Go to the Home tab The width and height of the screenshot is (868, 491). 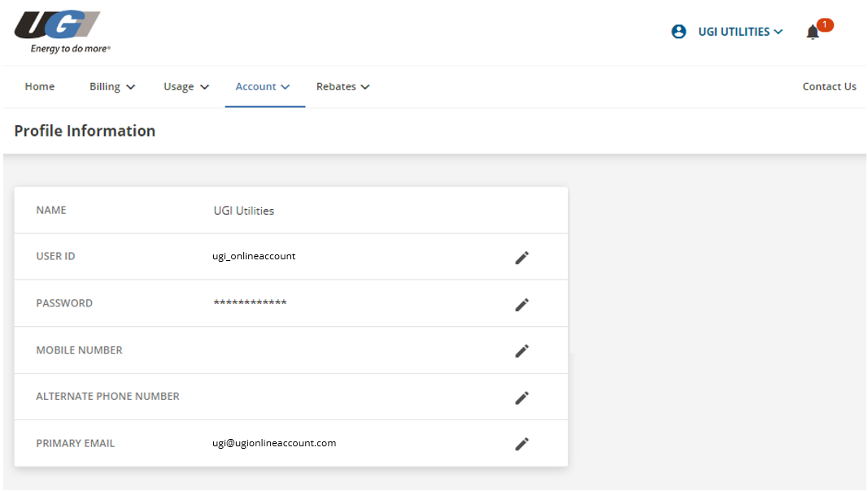40,87
